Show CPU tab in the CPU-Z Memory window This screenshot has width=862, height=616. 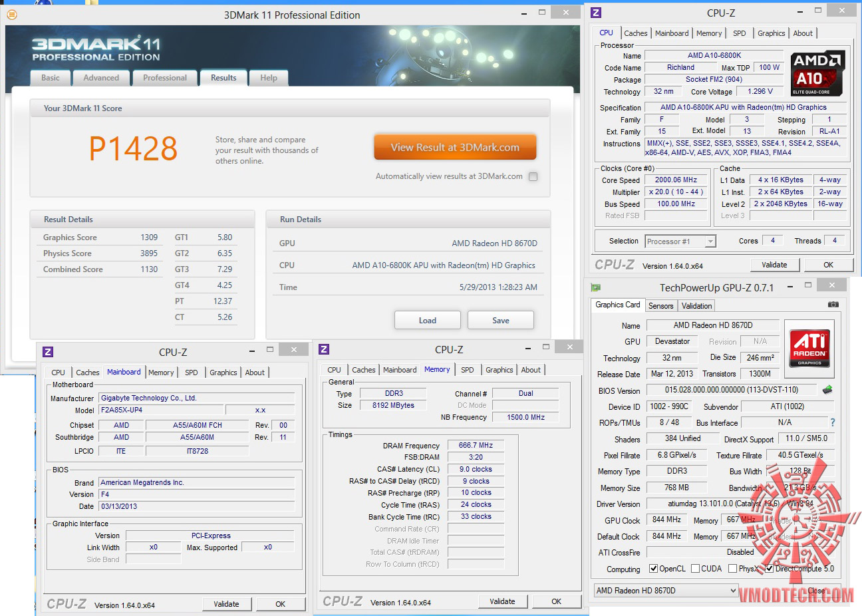(334, 370)
